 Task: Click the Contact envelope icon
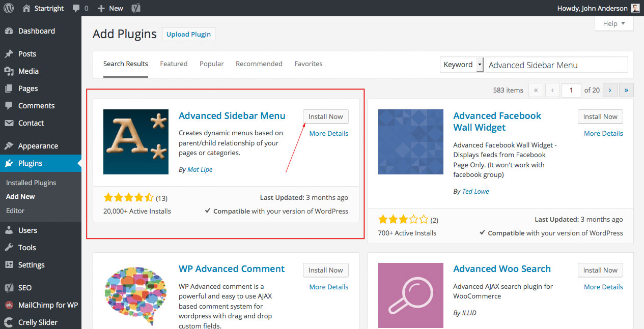9,123
